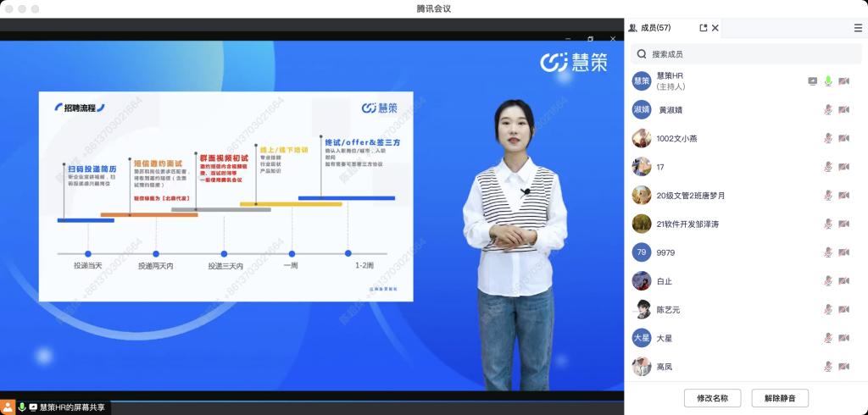Close the members panel
This screenshot has height=415, width=868.
715,28
